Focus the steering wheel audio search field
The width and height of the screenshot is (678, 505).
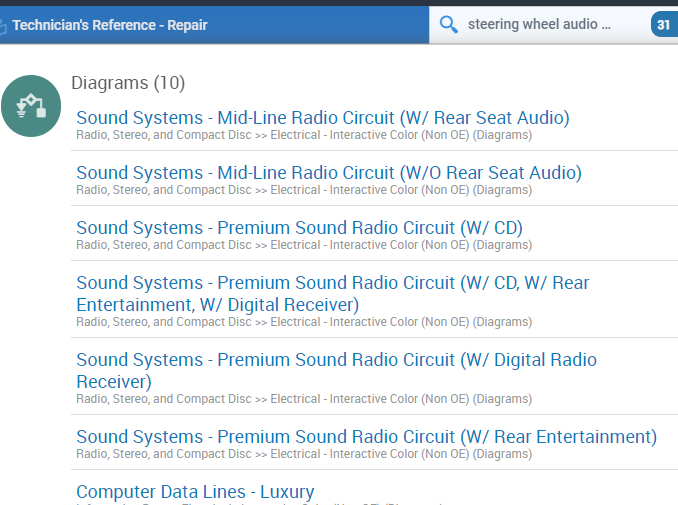click(540, 24)
